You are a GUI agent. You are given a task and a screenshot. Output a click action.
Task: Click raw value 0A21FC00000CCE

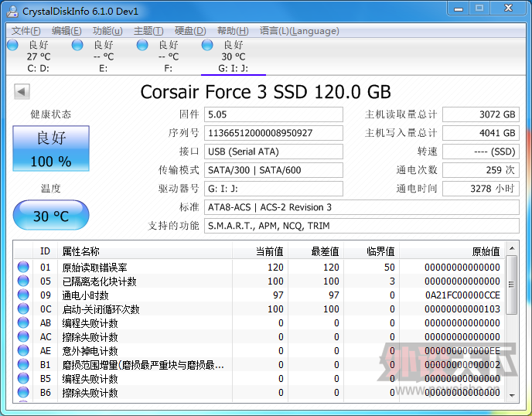coord(462,295)
